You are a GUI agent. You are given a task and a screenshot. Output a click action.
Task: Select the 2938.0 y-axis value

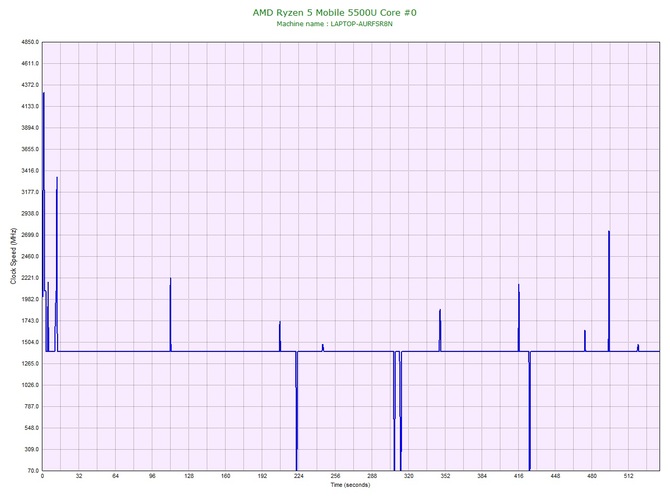tap(30, 213)
